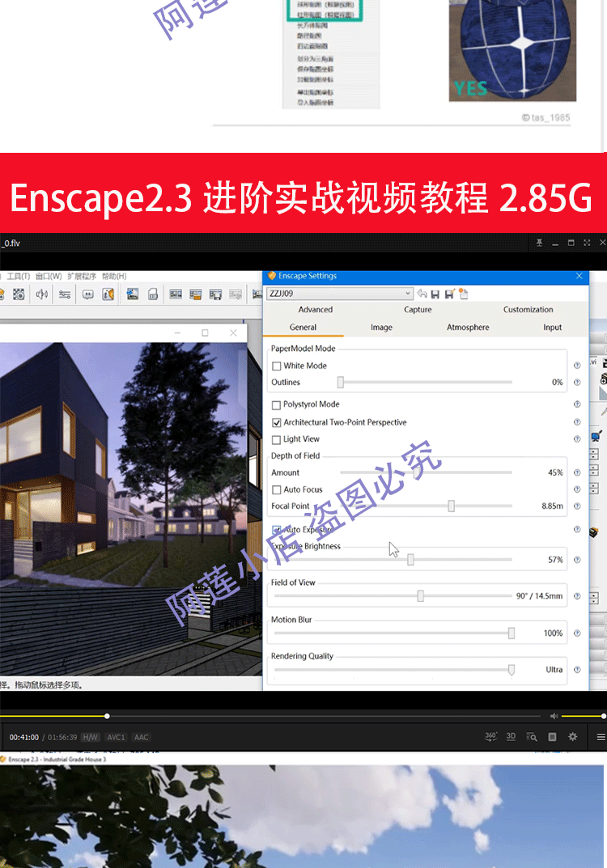This screenshot has width=607, height=868.
Task: Click the pin-on-top icon in player title bar
Action: [539, 243]
